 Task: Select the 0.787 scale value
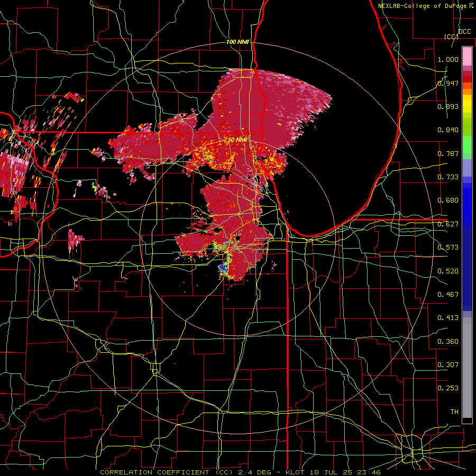click(448, 153)
